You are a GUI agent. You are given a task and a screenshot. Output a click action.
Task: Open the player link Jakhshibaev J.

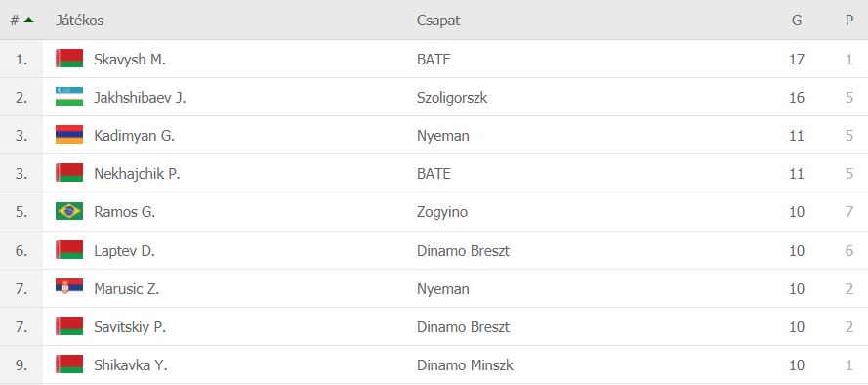[x=140, y=98]
